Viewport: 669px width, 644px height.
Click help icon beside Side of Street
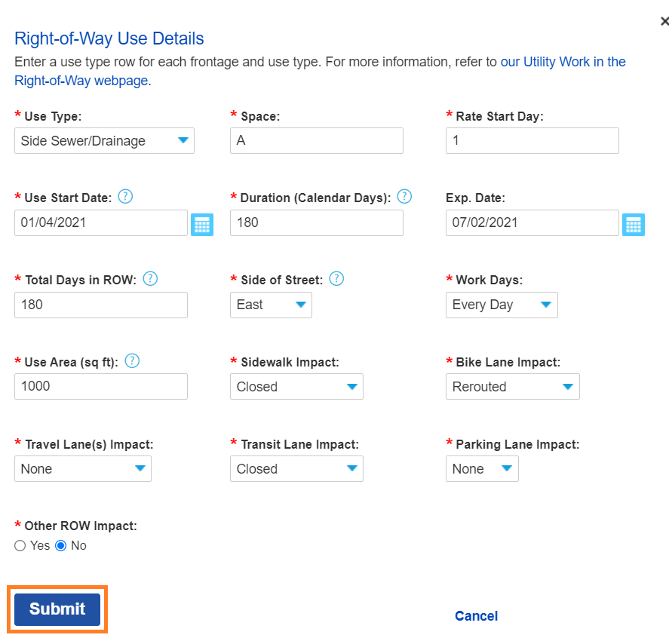pyautogui.click(x=336, y=279)
